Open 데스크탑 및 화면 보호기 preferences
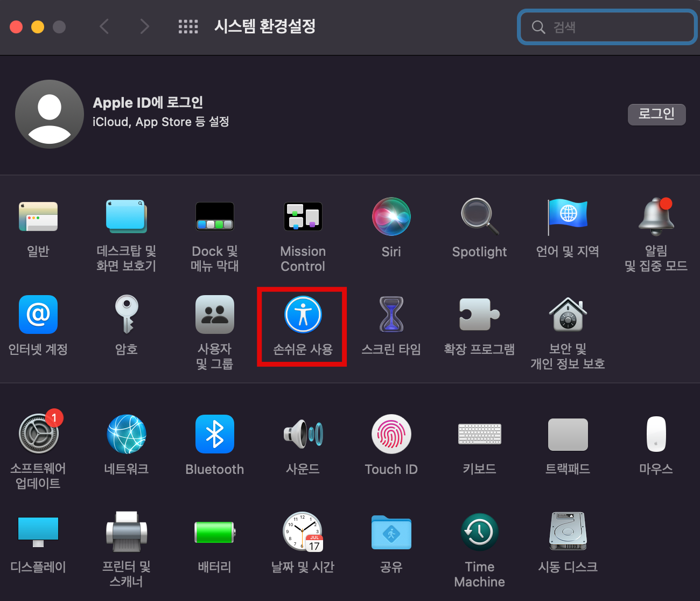Viewport: 700px width, 601px height. (126, 217)
